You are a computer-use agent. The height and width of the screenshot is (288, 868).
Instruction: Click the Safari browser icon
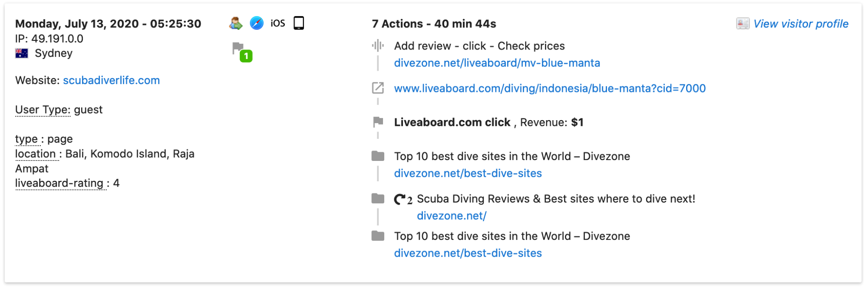(257, 23)
